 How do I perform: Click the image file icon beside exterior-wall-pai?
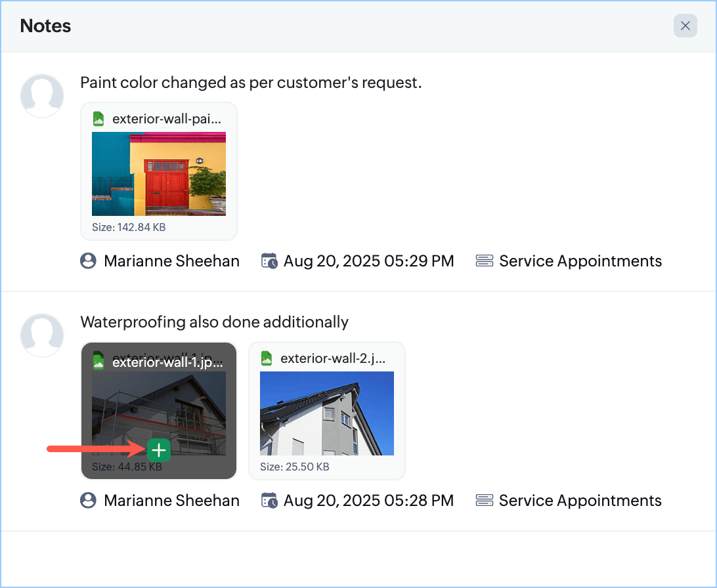click(98, 119)
